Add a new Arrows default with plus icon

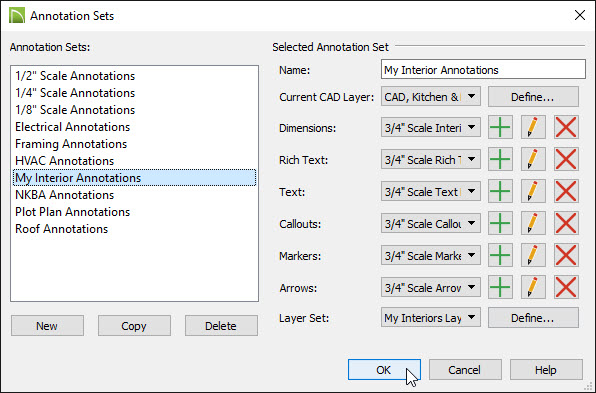[x=500, y=287]
